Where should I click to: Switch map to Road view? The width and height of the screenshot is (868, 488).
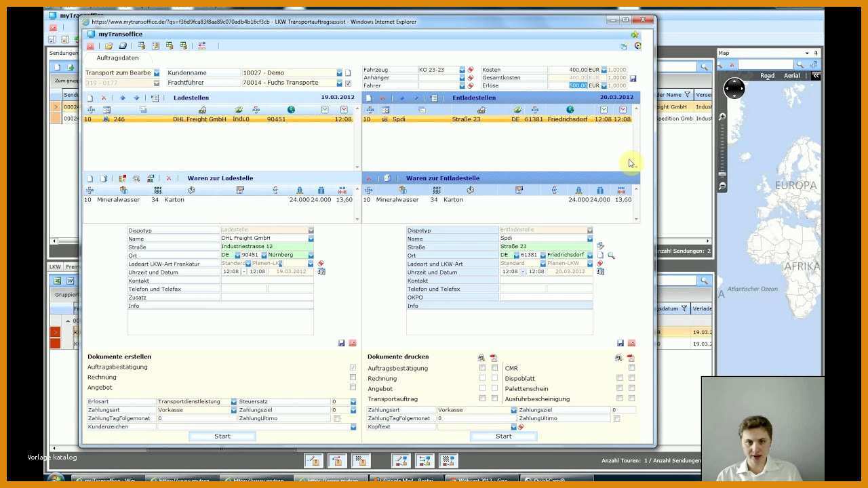point(768,76)
